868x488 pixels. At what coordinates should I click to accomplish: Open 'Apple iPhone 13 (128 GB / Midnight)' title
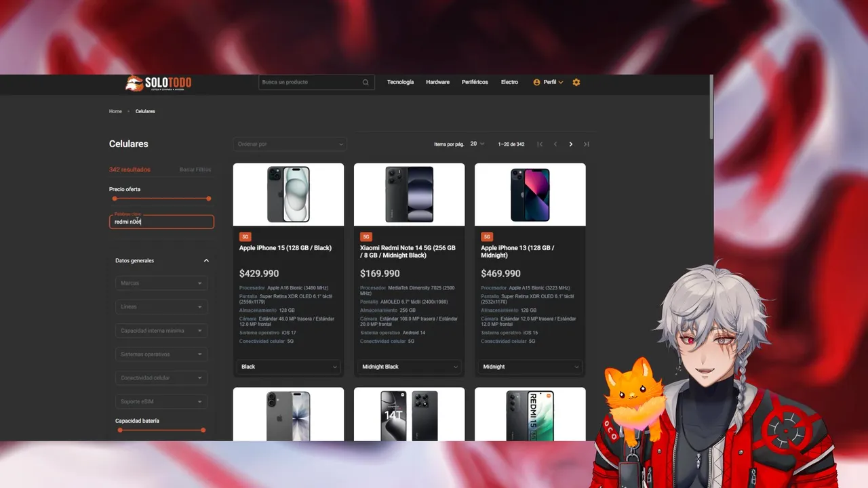[x=517, y=251]
